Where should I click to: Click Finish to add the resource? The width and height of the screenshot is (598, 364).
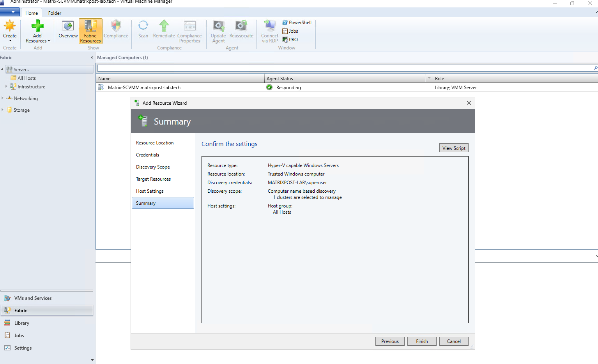pos(422,341)
